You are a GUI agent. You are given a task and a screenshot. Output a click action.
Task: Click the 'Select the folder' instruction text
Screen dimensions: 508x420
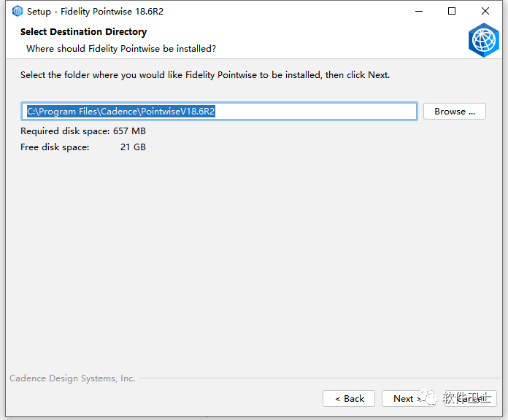coord(205,75)
